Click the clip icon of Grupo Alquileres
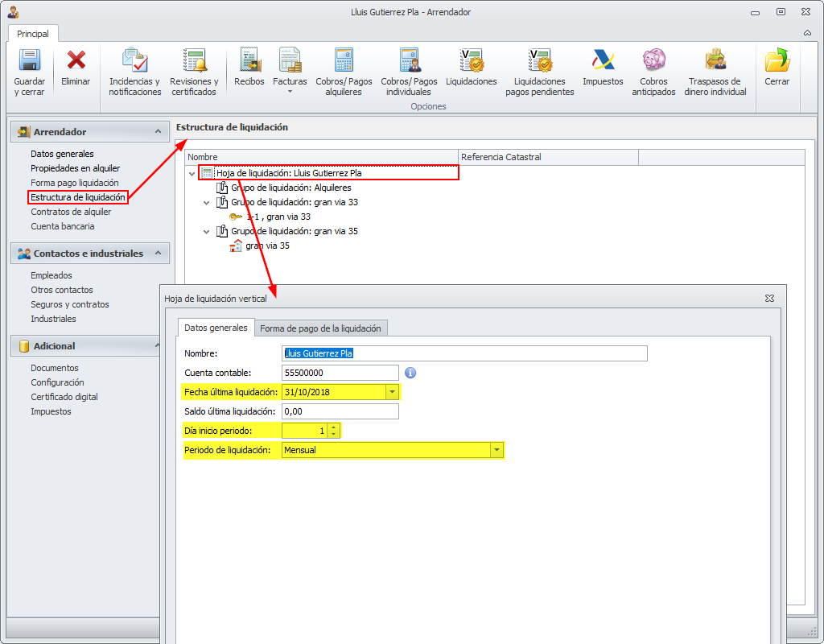824x644 pixels. [222, 187]
